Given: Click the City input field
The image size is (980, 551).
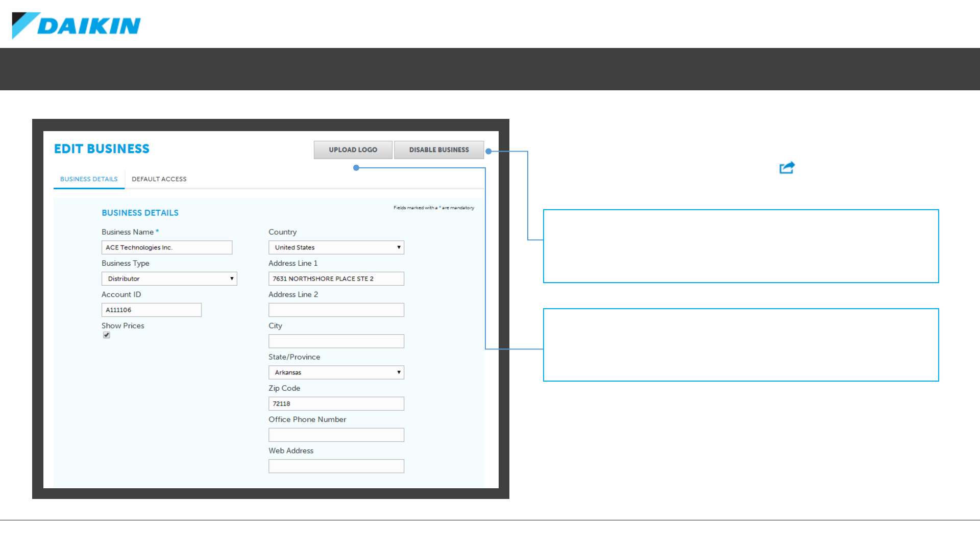Looking at the screenshot, I should [x=336, y=341].
